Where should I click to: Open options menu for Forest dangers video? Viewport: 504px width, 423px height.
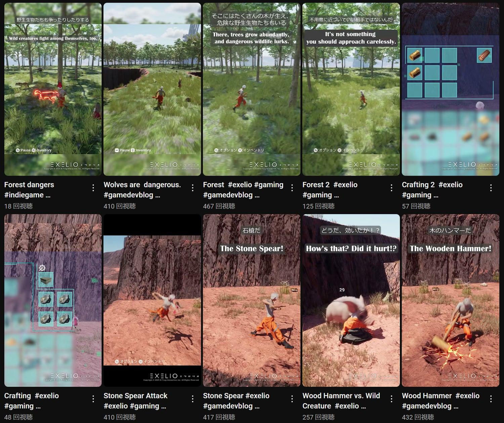[93, 188]
